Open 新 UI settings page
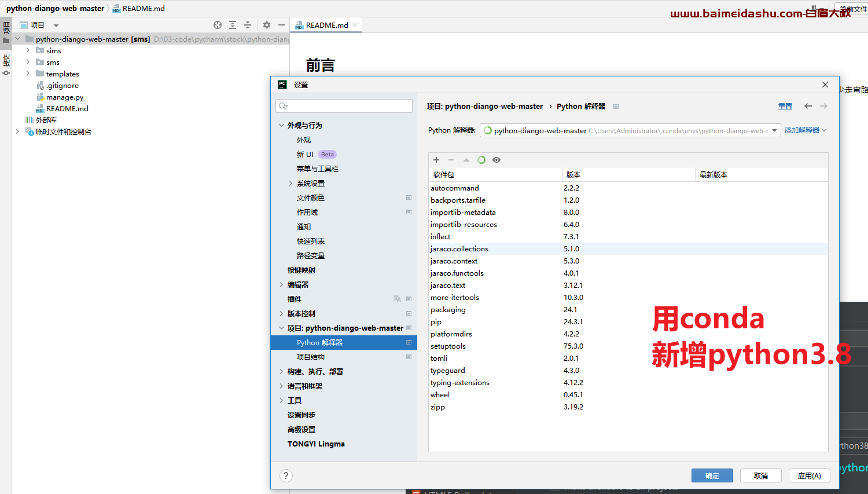This screenshot has width=868, height=494. coord(305,154)
